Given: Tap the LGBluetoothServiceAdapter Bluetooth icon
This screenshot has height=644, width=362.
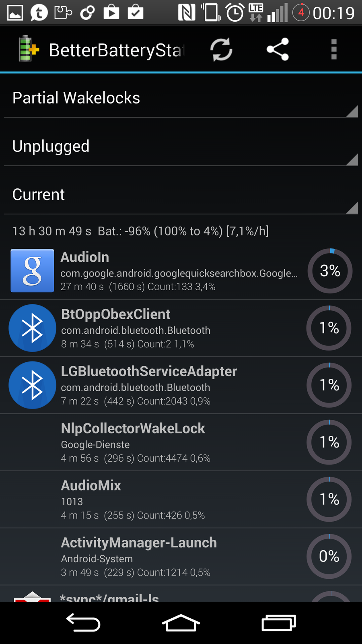Looking at the screenshot, I should (32, 385).
